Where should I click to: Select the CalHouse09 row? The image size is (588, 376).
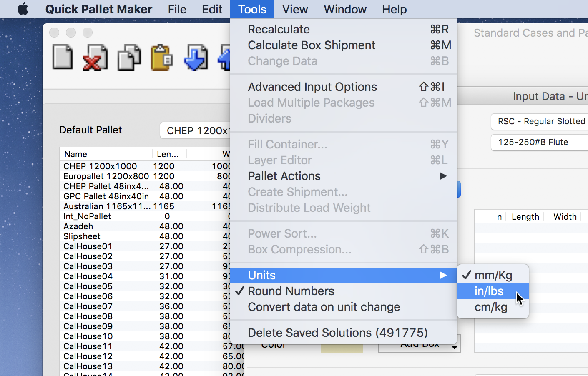coord(146,326)
